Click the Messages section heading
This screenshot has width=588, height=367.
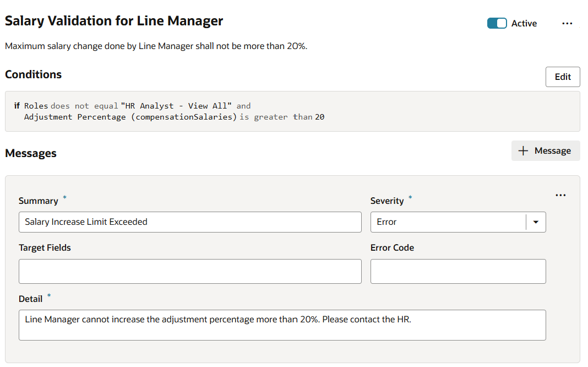point(31,153)
